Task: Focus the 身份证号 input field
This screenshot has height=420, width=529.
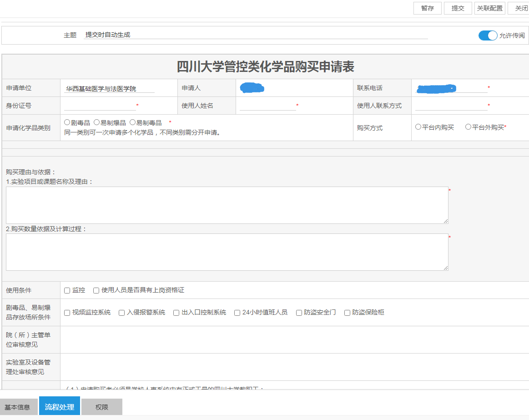Action: coord(100,106)
